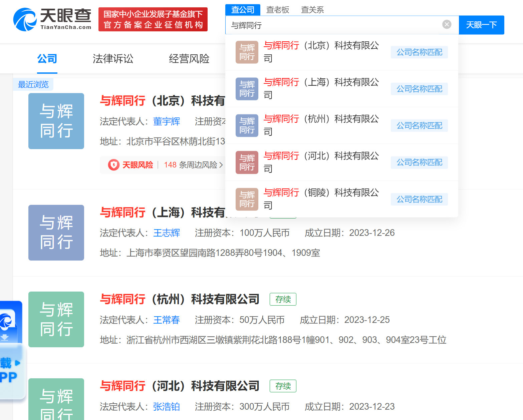Viewport: 523px width, 420px height.
Task: Click the TianYanCha logo
Action: point(52,19)
